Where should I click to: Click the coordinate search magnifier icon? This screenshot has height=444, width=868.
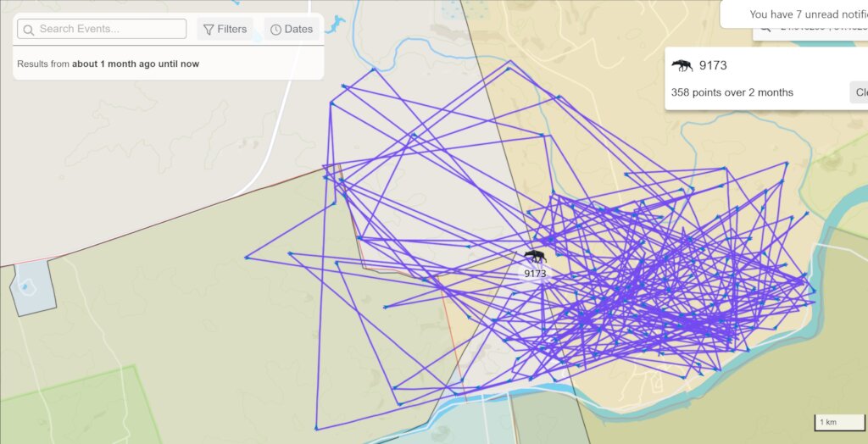tap(765, 30)
